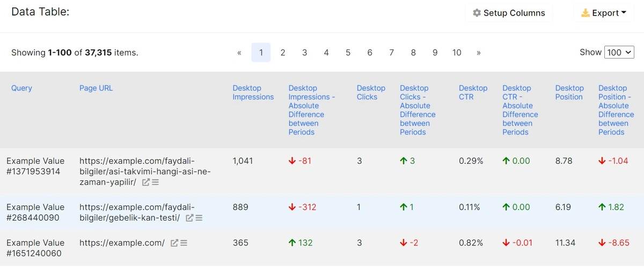This screenshot has width=644, height=269.
Task: Click the download icon on Export
Action: tap(586, 13)
